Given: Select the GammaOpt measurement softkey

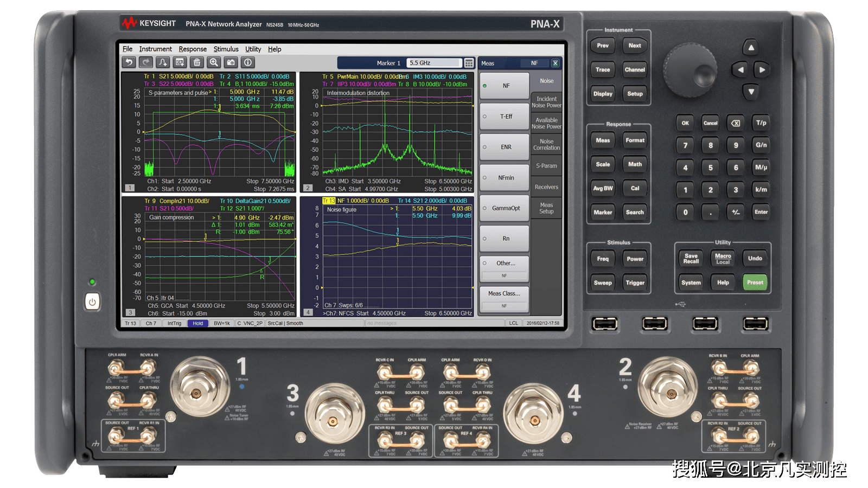Looking at the screenshot, I should point(505,208).
